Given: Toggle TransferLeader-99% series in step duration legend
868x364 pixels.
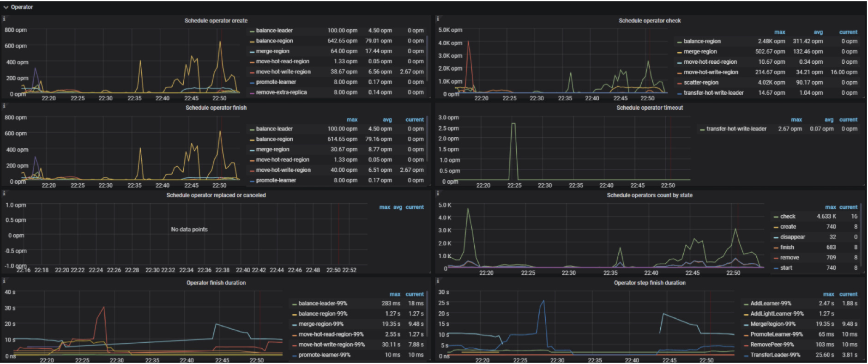Looking at the screenshot, I should (x=775, y=355).
